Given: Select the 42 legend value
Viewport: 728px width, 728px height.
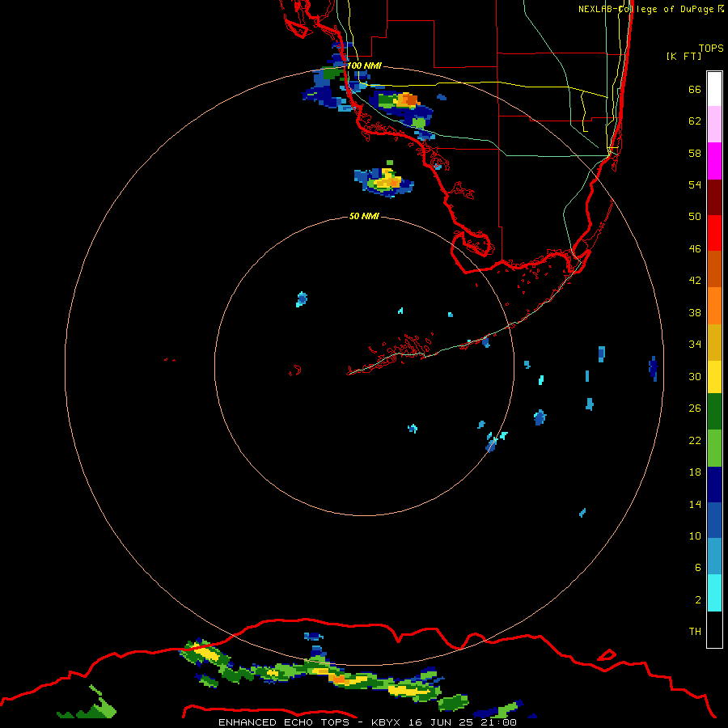Looking at the screenshot, I should pos(695,281).
